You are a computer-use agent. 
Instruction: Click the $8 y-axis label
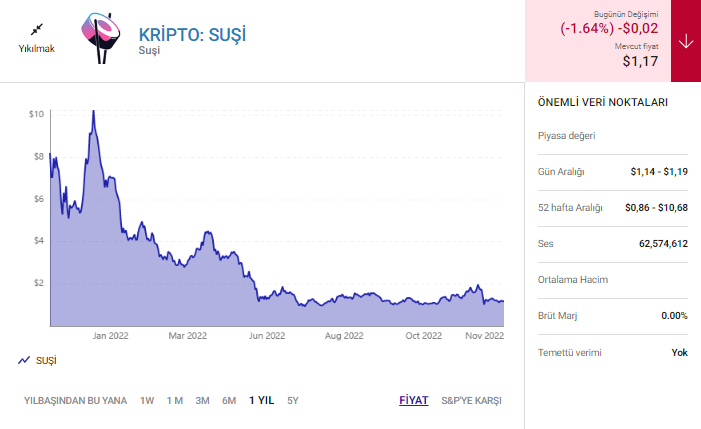tap(39, 156)
